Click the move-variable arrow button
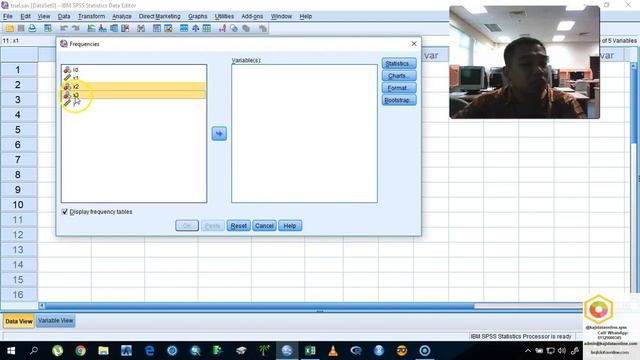 point(219,133)
